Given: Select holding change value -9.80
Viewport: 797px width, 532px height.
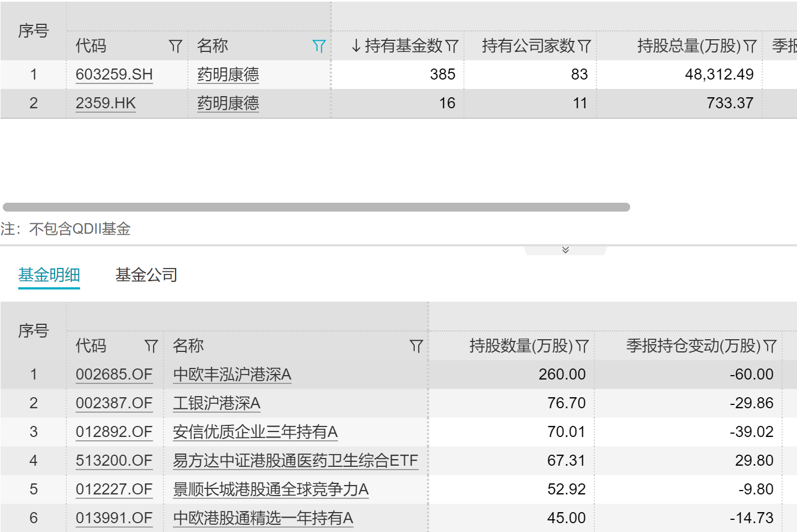Looking at the screenshot, I should (x=756, y=489).
